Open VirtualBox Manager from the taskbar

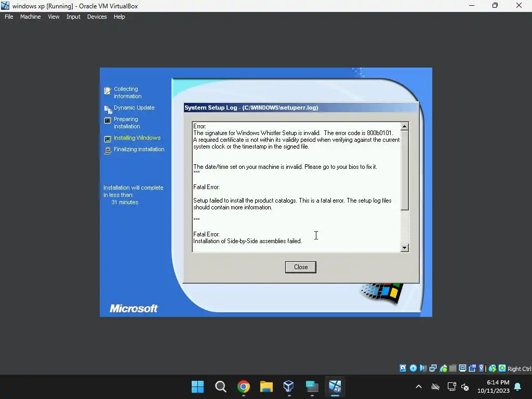(289, 387)
